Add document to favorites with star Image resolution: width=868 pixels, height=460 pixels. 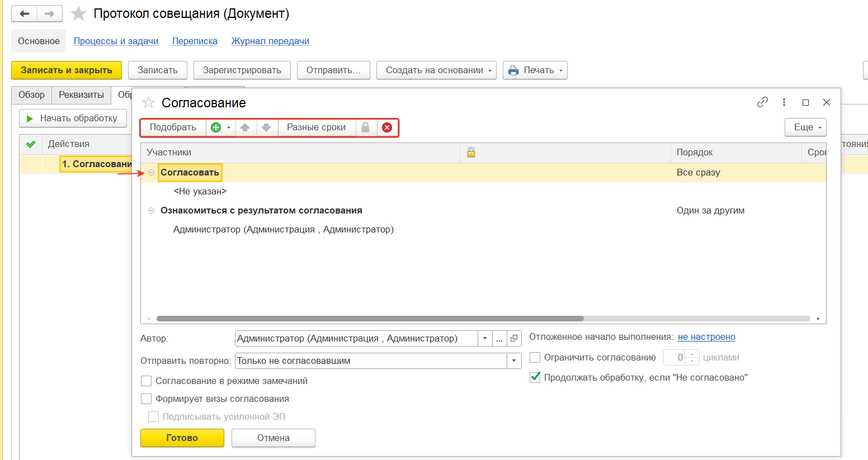[x=79, y=14]
